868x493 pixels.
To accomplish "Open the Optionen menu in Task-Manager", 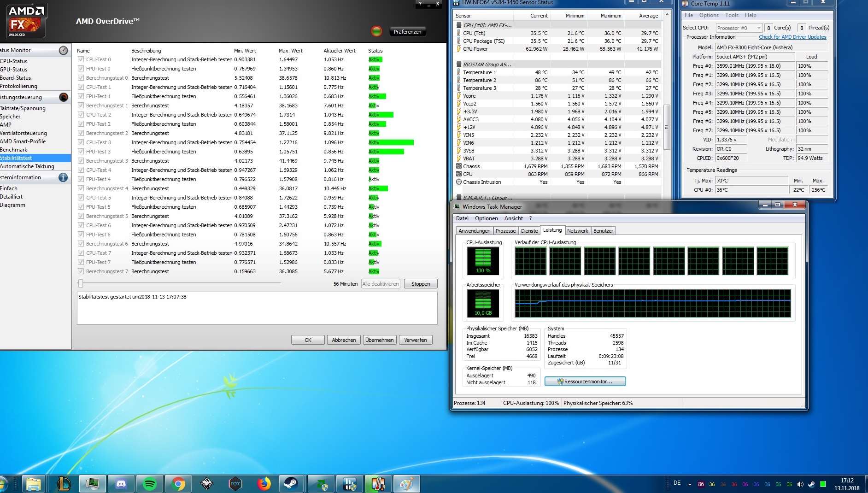I will pyautogui.click(x=487, y=218).
